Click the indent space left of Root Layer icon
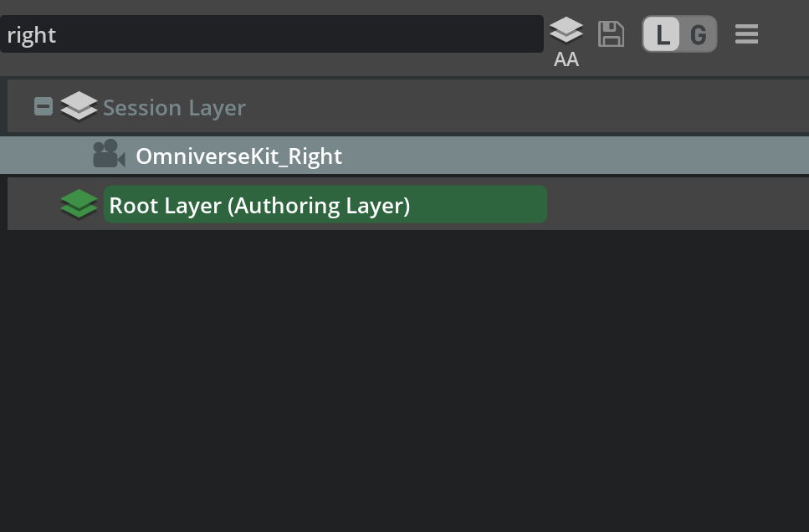The width and height of the screenshot is (809, 532). pyautogui.click(x=33, y=206)
